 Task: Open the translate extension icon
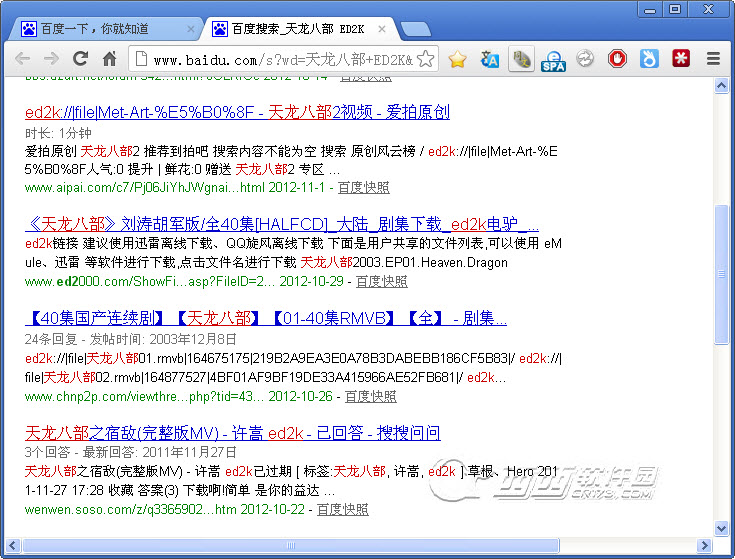490,60
